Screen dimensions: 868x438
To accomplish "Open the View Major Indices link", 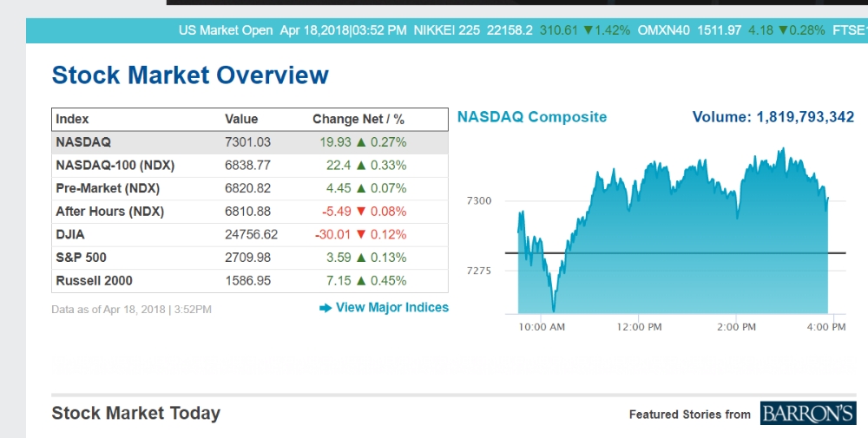I will point(392,308).
